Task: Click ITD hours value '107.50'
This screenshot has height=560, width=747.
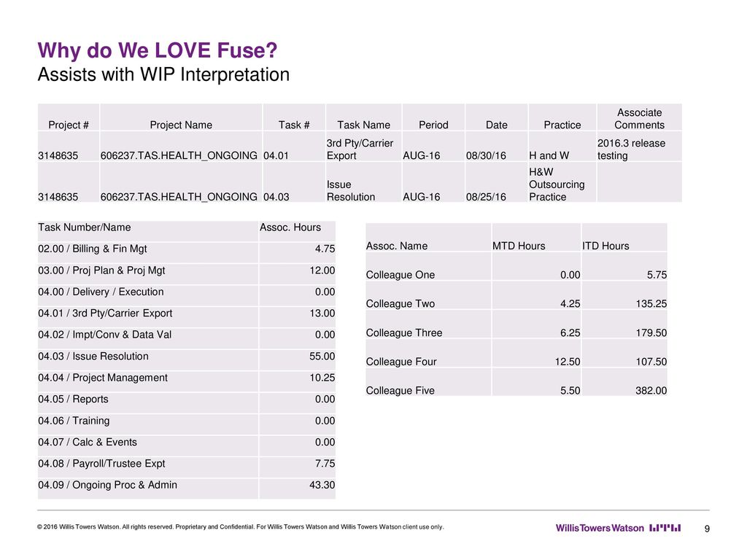Action: point(651,362)
